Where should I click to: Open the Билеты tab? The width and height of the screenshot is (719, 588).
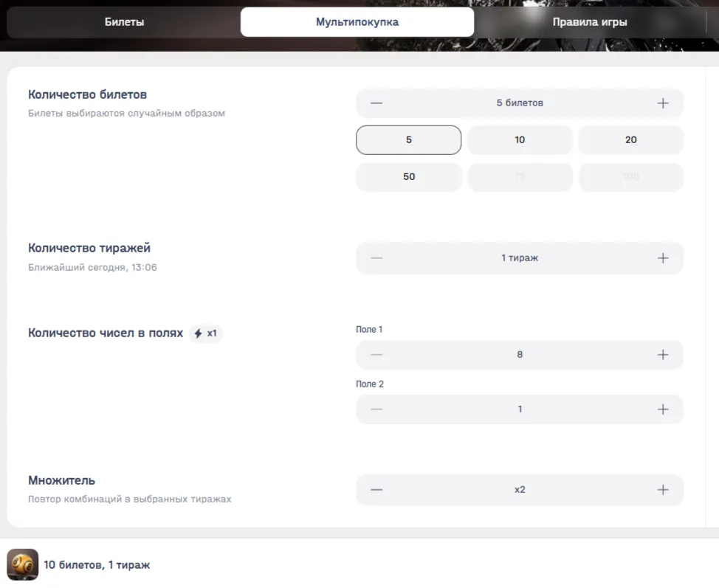[x=124, y=22]
